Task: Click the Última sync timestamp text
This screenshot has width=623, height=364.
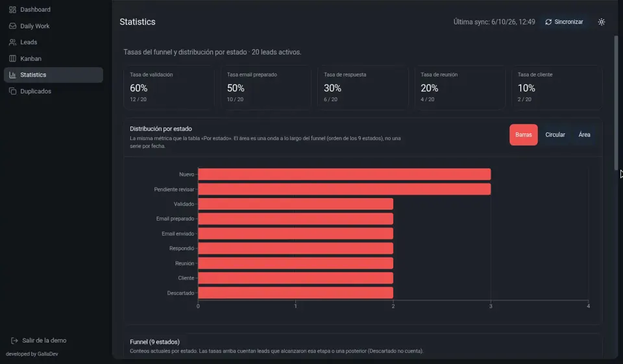Action: [495, 22]
